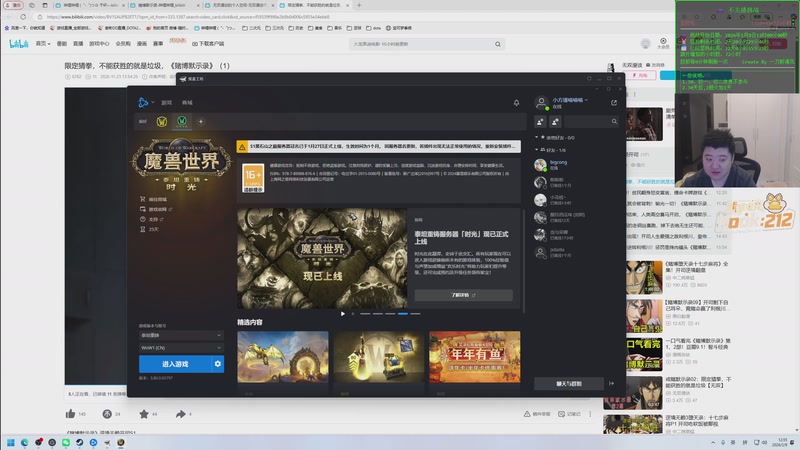Collapse the favorite friends group
This screenshot has height=450, width=800.
(536, 137)
